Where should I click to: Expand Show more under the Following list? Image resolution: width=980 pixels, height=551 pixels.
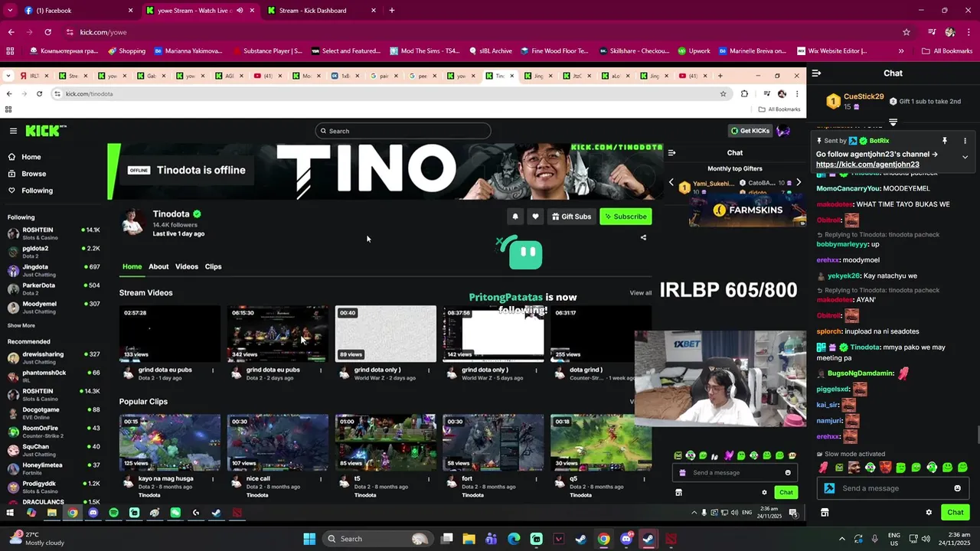click(21, 325)
